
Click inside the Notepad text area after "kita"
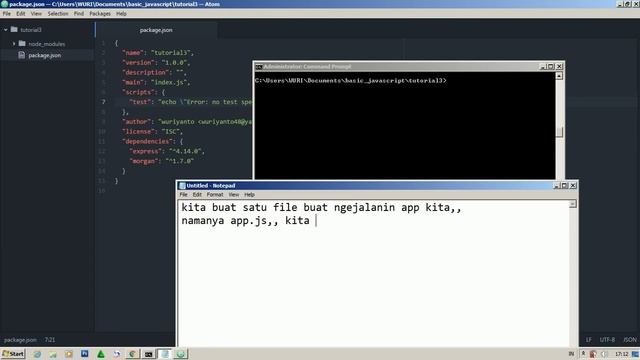315,221
